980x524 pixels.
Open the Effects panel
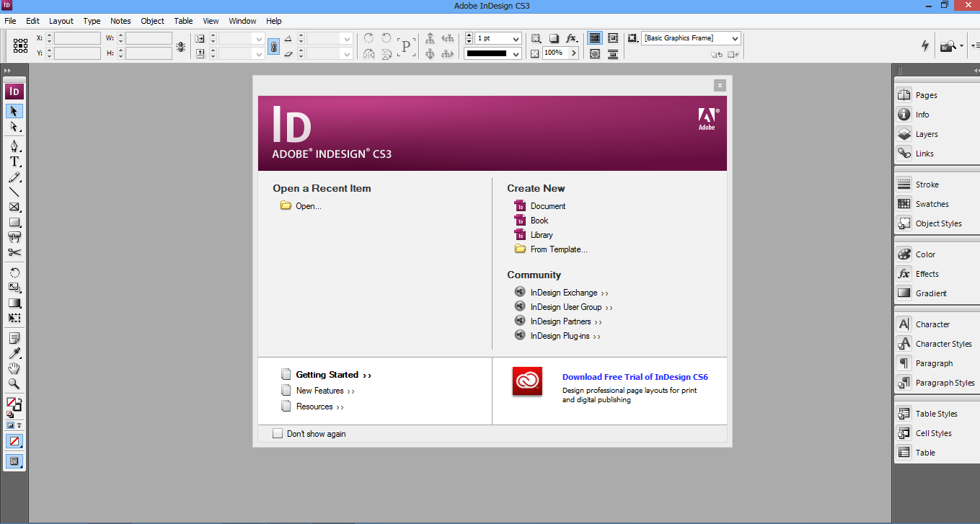click(929, 273)
